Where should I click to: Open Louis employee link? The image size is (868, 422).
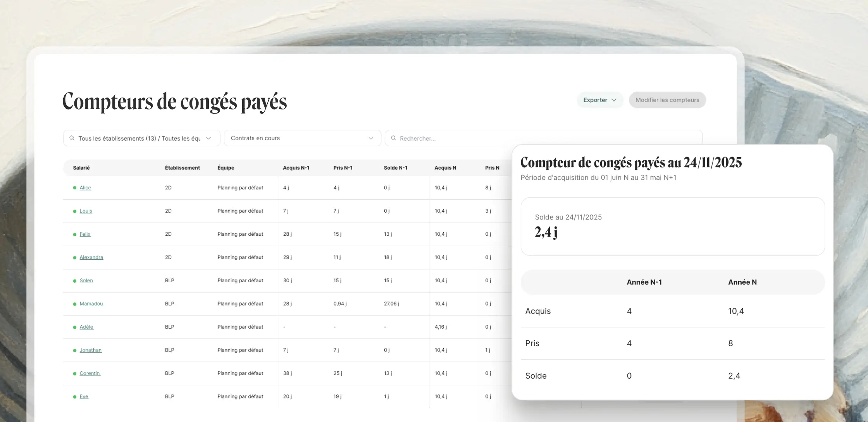pyautogui.click(x=86, y=211)
